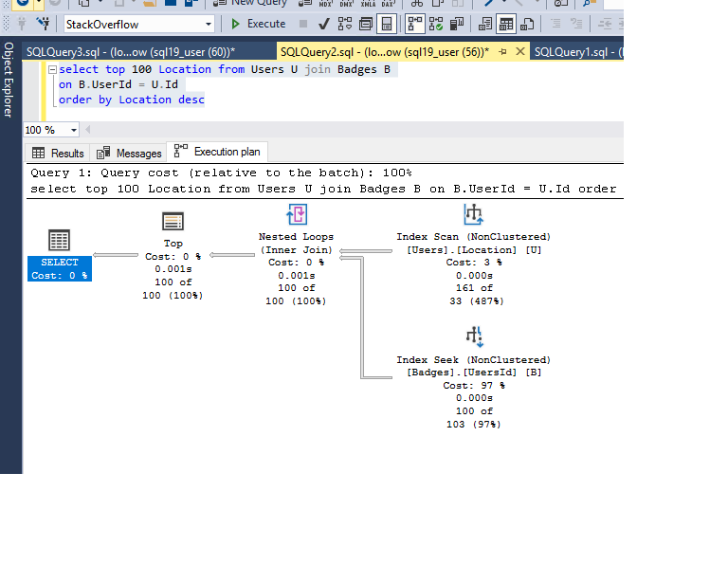Click the 'Nested Loops' label text
This screenshot has height=582, width=728.
(x=296, y=237)
